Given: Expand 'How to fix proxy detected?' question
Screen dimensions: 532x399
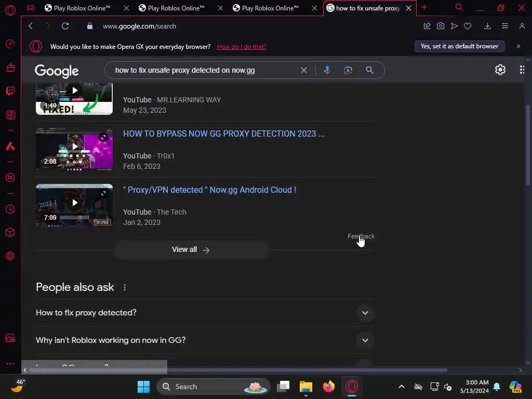Looking at the screenshot, I should [205, 313].
